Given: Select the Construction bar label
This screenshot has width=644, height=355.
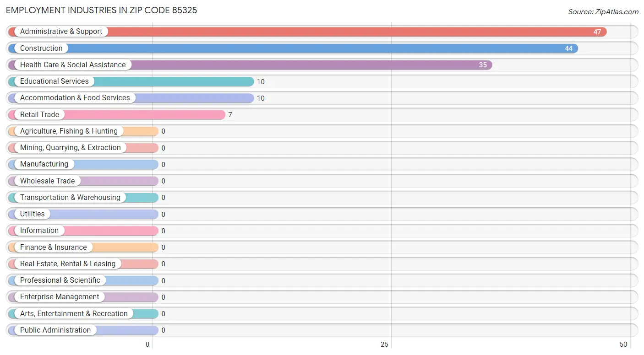Looking at the screenshot, I should click(41, 48).
